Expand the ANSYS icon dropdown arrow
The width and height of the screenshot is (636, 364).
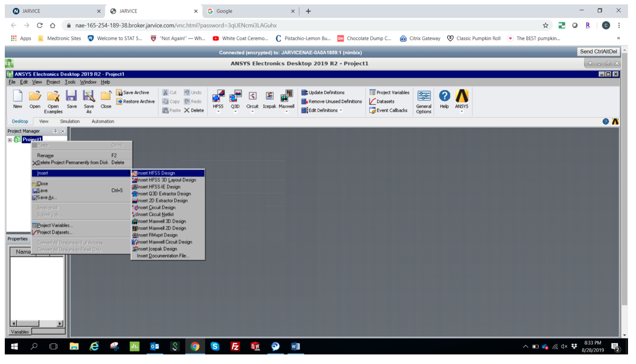pos(461,112)
